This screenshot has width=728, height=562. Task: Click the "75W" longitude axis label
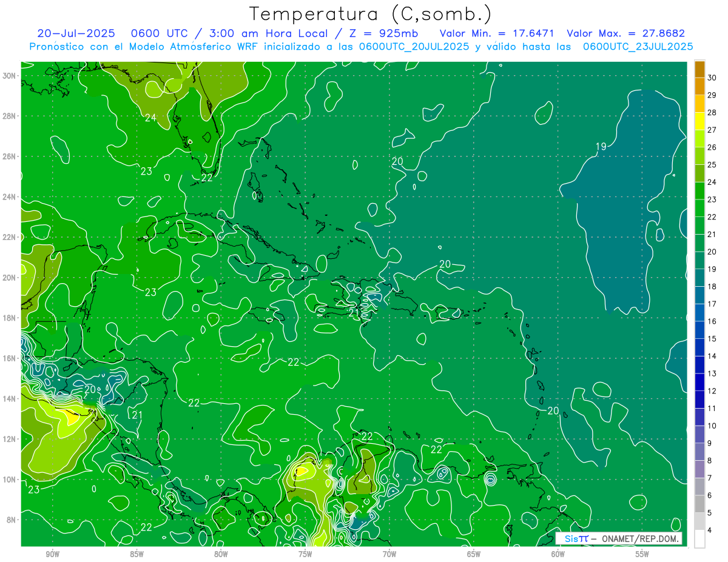(305, 554)
